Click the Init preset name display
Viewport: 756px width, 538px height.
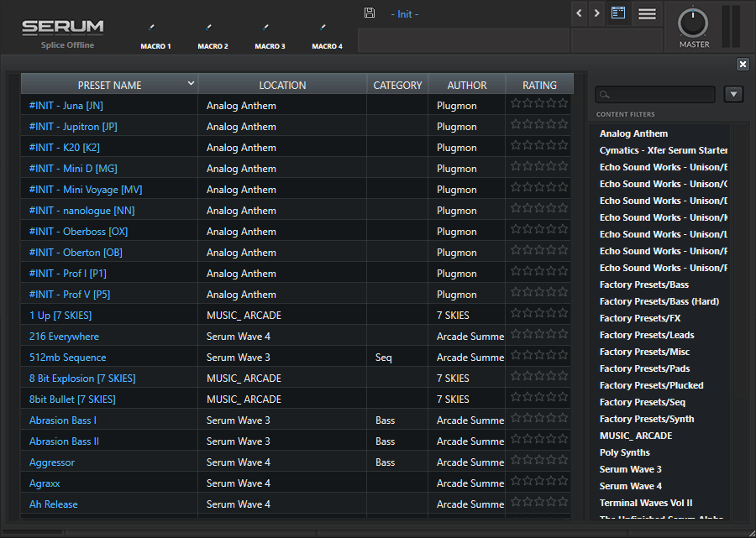click(x=405, y=14)
